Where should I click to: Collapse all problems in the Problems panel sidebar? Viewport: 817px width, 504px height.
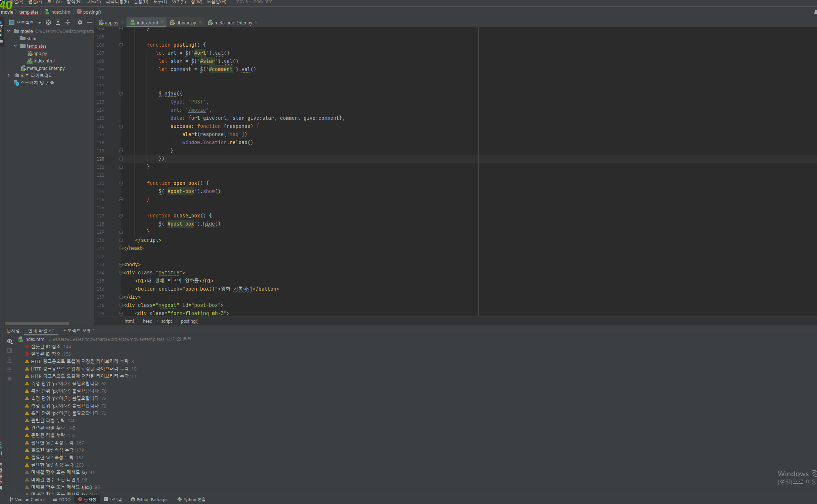coord(10,370)
